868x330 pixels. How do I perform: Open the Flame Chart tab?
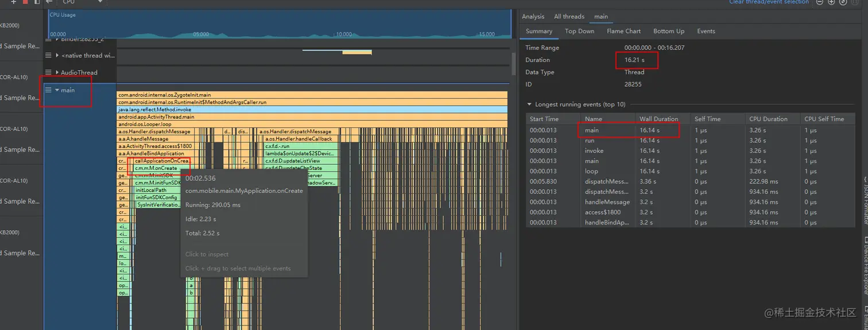[x=623, y=31]
